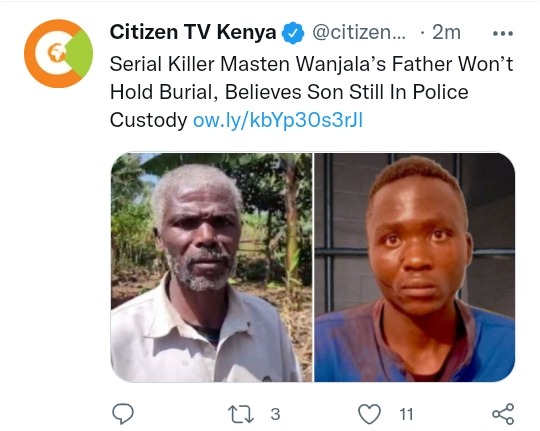The width and height of the screenshot is (540, 431).
Task: Open the reply speech bubble icon
Action: tap(123, 413)
